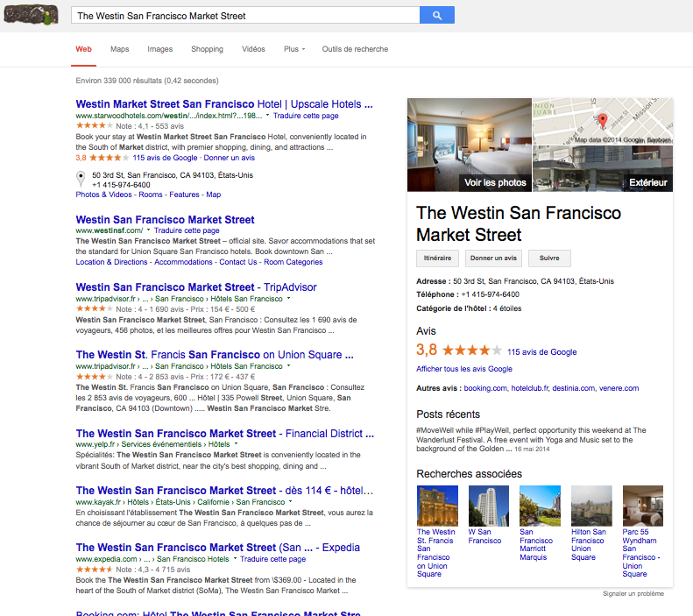Open the Hilton San Francisco Union Square thumbnail
Screen dimensions: 693x616
[591, 506]
